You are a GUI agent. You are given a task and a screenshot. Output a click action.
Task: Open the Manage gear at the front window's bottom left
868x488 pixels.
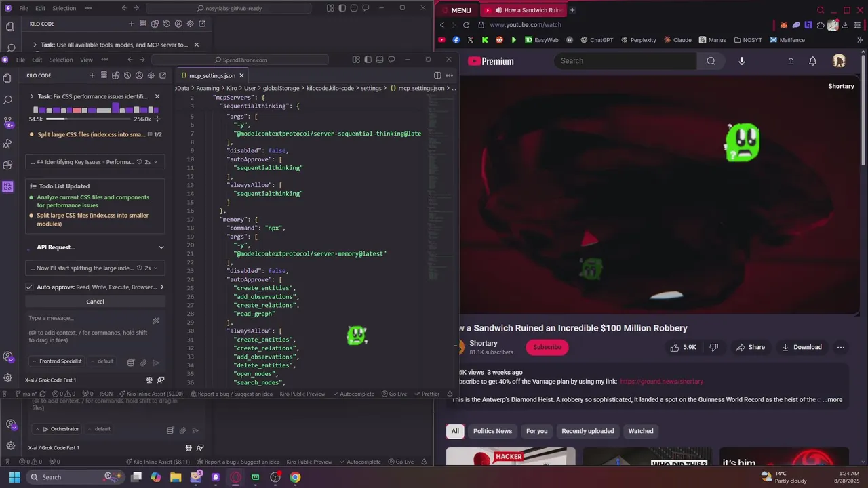pos(7,378)
